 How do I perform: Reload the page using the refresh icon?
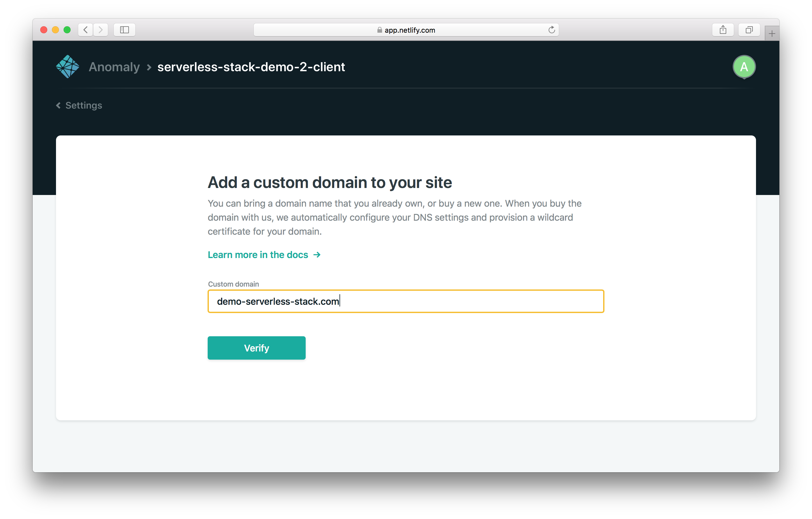point(551,30)
